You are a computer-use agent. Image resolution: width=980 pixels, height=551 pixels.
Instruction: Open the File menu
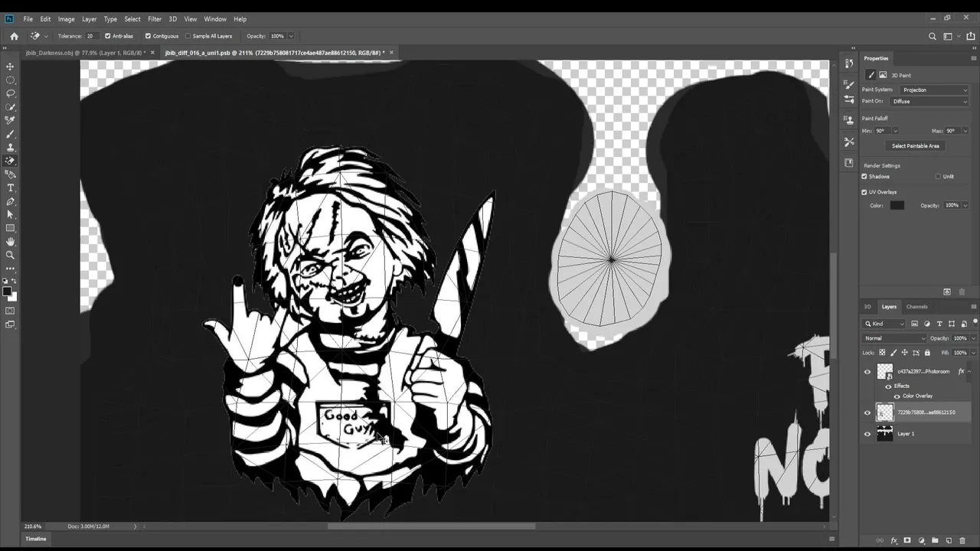(x=28, y=19)
